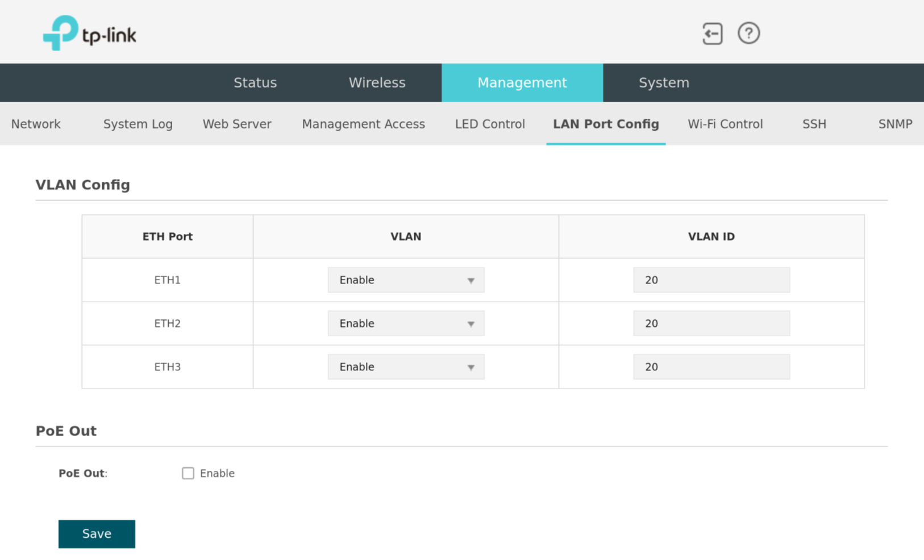Click the ETH1 VLAN ID field
Viewport: 924px width, 560px height.
click(x=711, y=280)
